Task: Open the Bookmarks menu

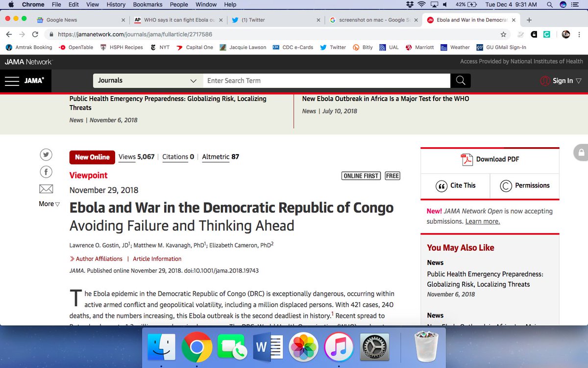Action: (148, 4)
